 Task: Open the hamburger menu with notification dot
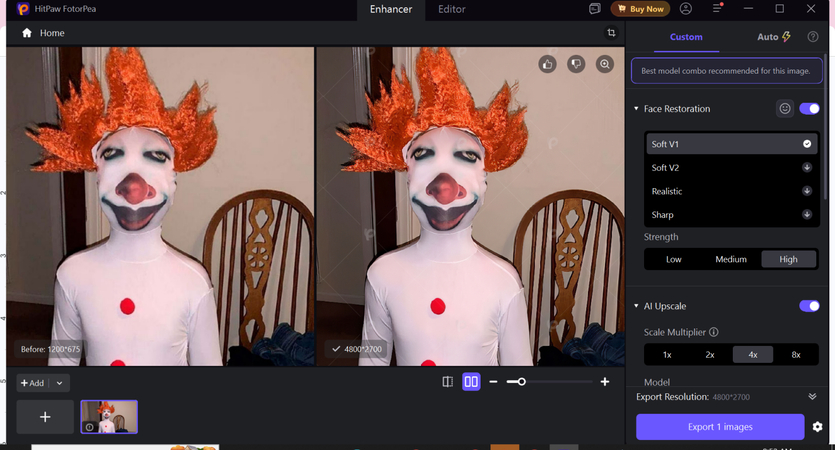[717, 9]
